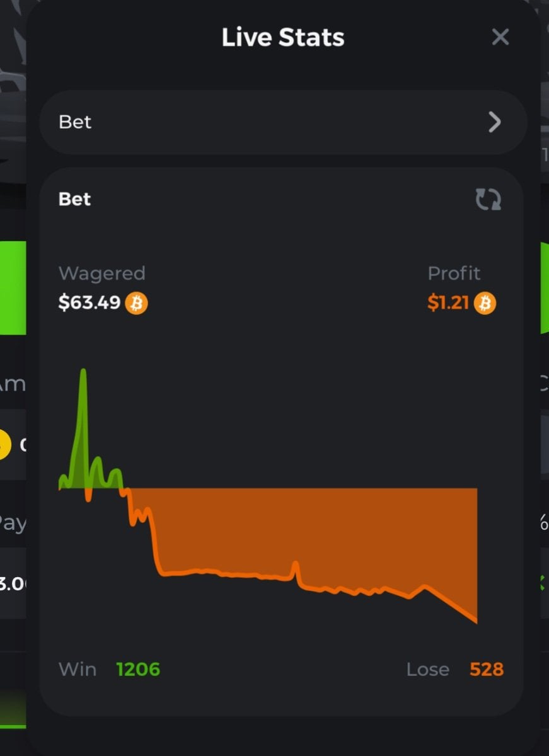Click the Live Stats title
This screenshot has height=756, width=549.
pyautogui.click(x=283, y=38)
